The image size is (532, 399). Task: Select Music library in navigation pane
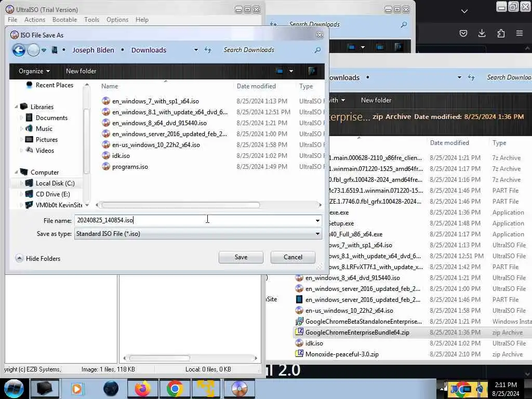click(39, 129)
